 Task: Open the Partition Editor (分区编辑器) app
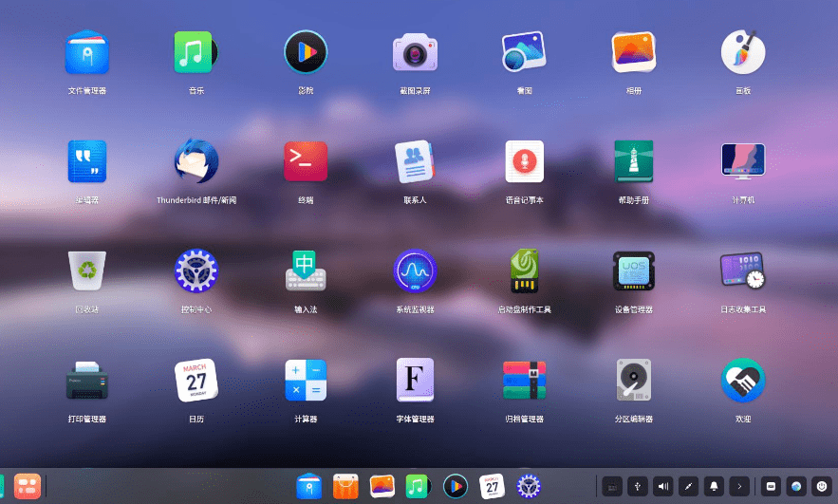[x=633, y=381]
